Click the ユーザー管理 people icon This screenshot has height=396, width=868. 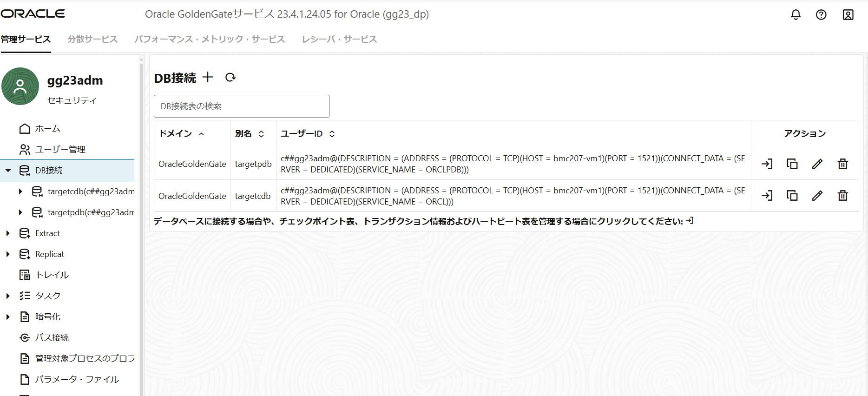click(25, 150)
